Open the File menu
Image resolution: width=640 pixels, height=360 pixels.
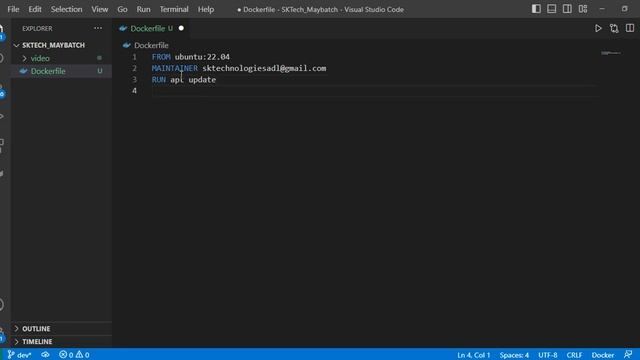click(13, 9)
